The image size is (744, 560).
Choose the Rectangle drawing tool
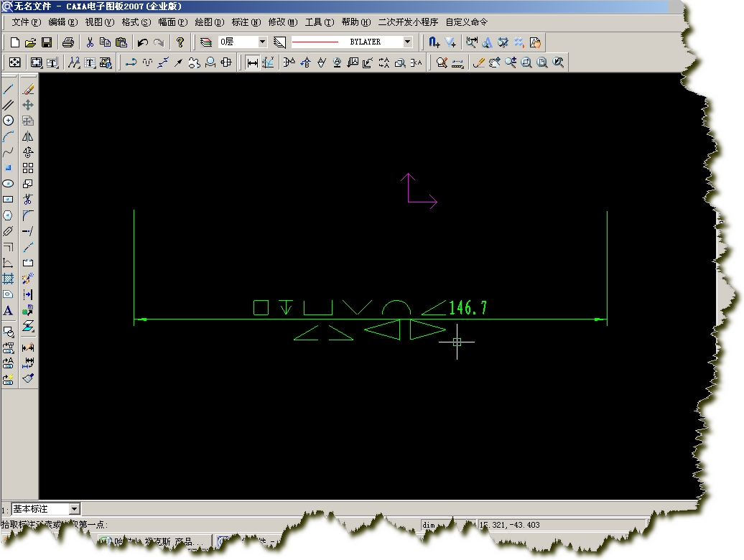click(8, 200)
